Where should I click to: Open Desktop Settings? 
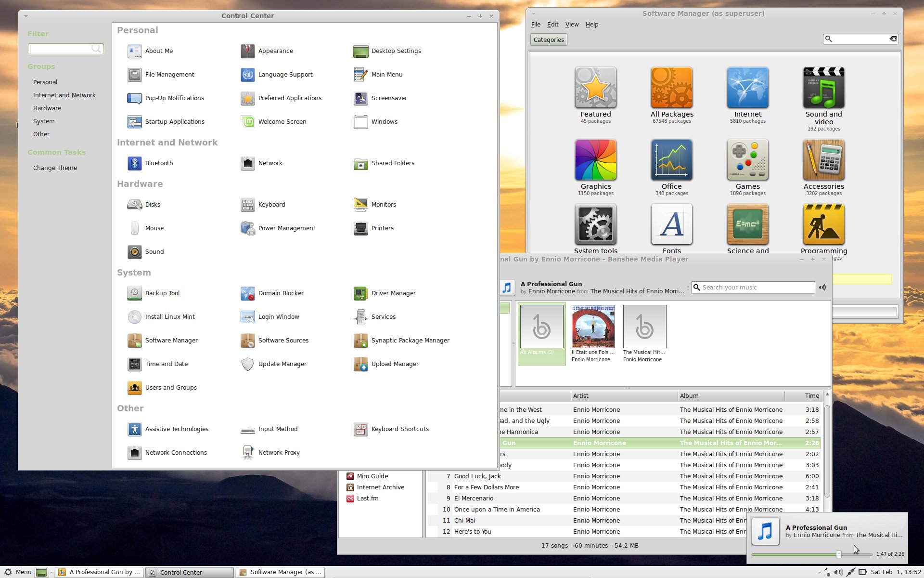[x=387, y=51]
